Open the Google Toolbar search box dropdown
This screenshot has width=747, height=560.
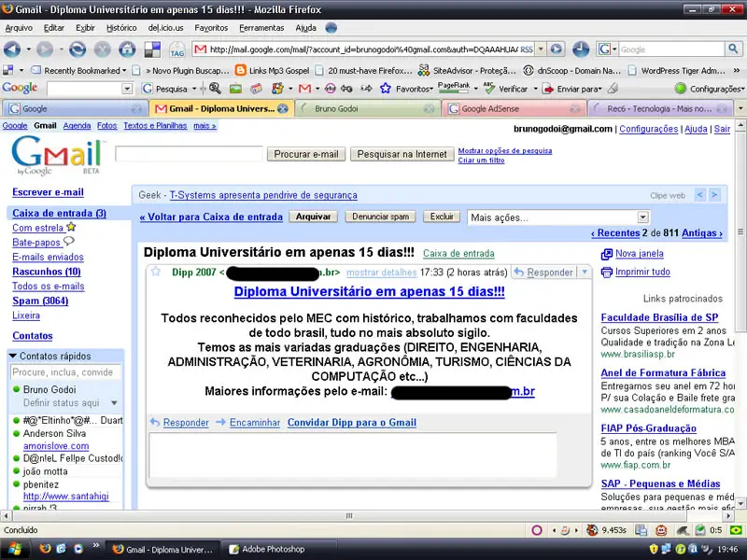[x=127, y=89]
